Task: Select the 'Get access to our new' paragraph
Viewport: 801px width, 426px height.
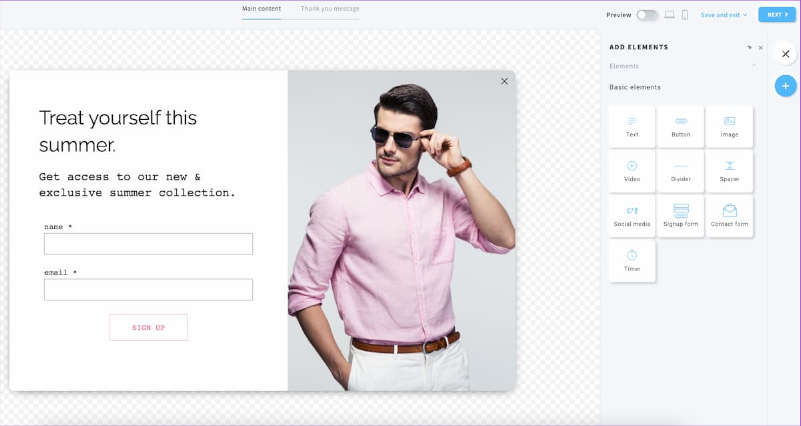Action: 137,185
